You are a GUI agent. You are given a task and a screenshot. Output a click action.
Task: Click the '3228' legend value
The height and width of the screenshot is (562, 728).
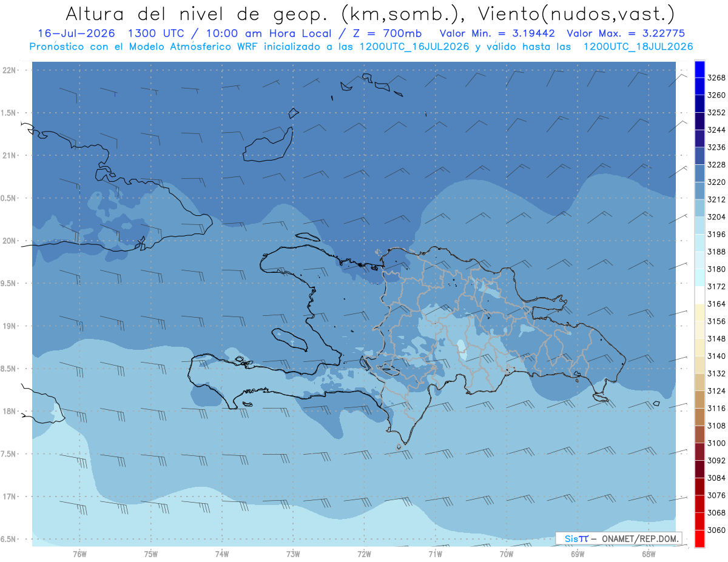[716, 165]
